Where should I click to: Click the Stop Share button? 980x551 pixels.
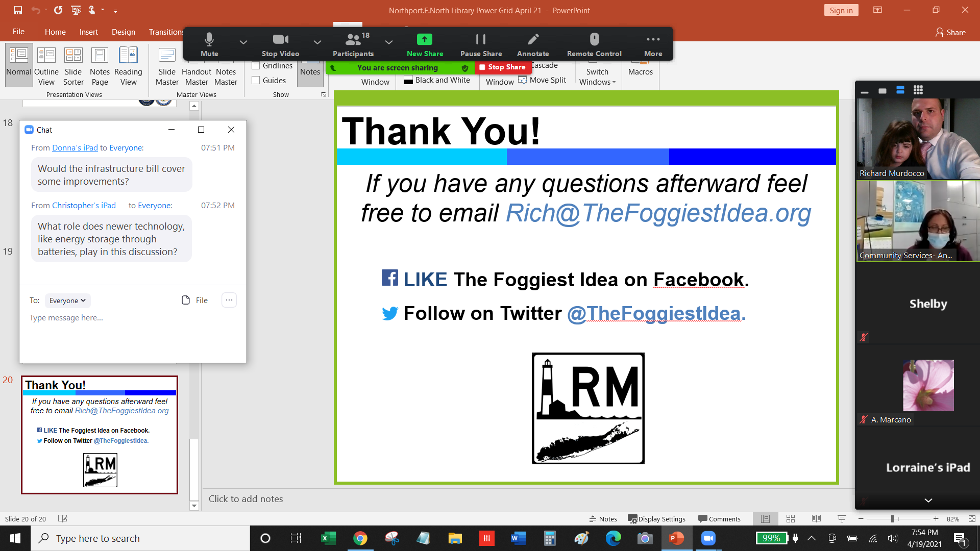(x=502, y=67)
